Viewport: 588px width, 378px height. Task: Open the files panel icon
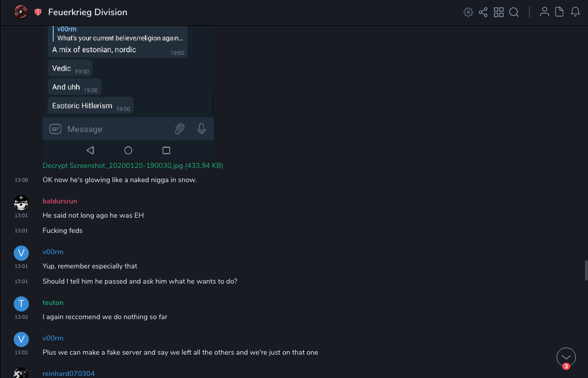pos(560,12)
